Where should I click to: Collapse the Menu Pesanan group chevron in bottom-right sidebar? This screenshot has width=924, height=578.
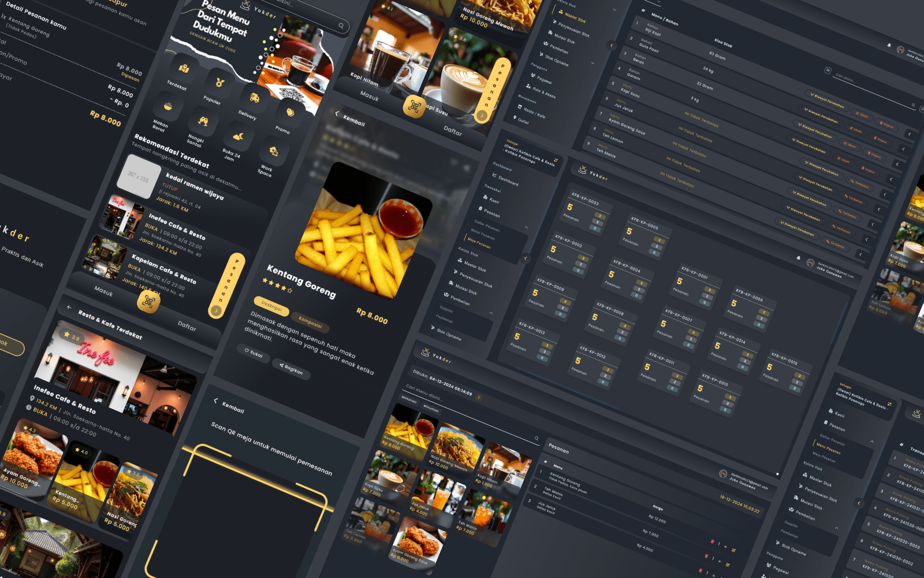pyautogui.click(x=871, y=442)
